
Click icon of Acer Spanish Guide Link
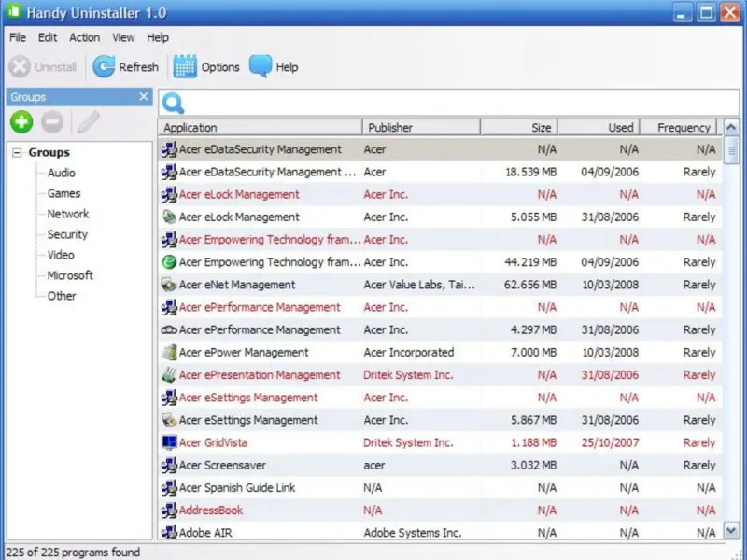coord(169,487)
